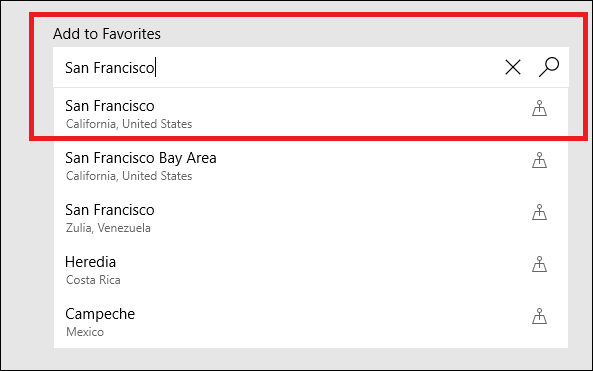Click map pin icon beside San Francisco Bay Area
593x371 pixels.
coord(539,160)
